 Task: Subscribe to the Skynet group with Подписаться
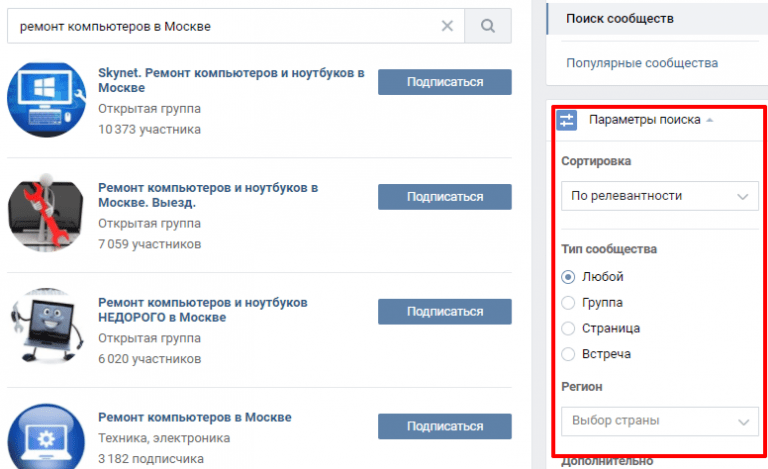coord(445,82)
